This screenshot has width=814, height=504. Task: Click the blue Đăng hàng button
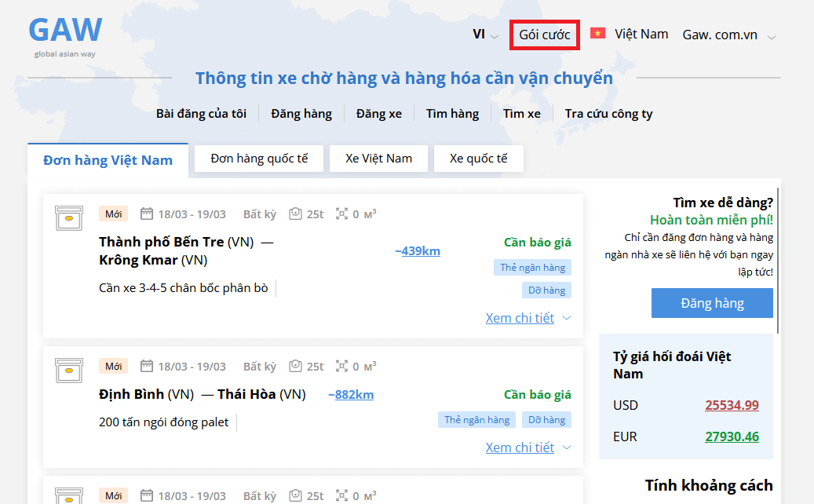pyautogui.click(x=712, y=303)
